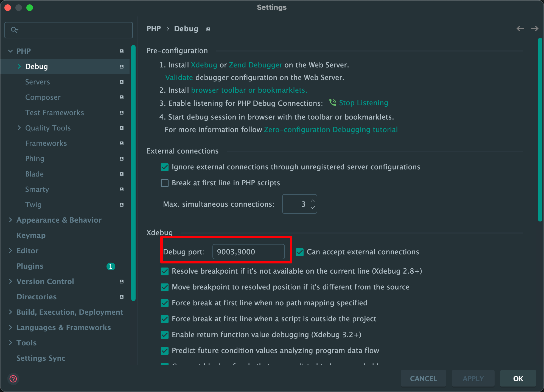
Task: Click project icon beside Composer item
Action: pyautogui.click(x=122, y=97)
